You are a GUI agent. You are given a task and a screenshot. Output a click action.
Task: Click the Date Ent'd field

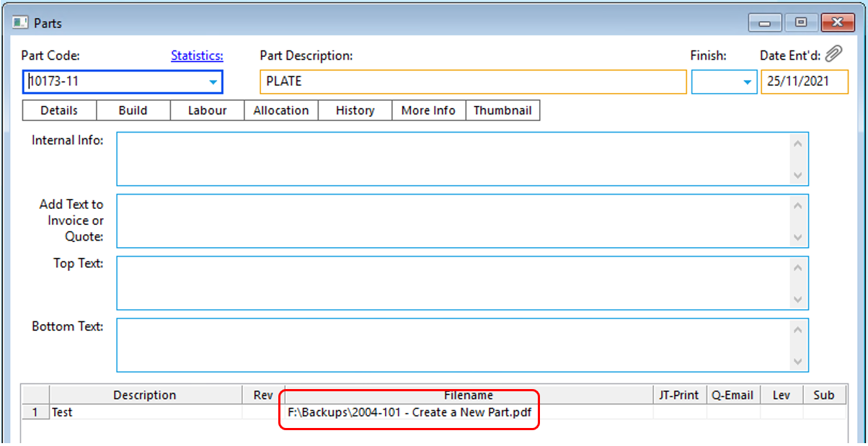[805, 82]
